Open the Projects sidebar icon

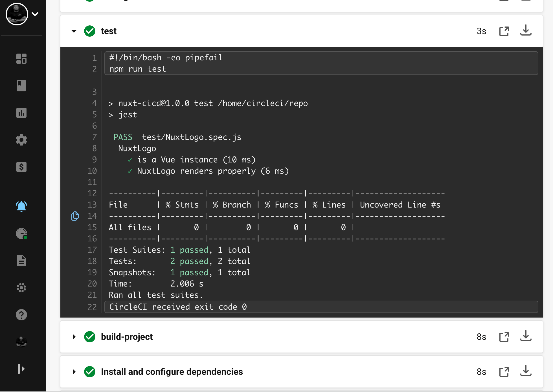[21, 85]
